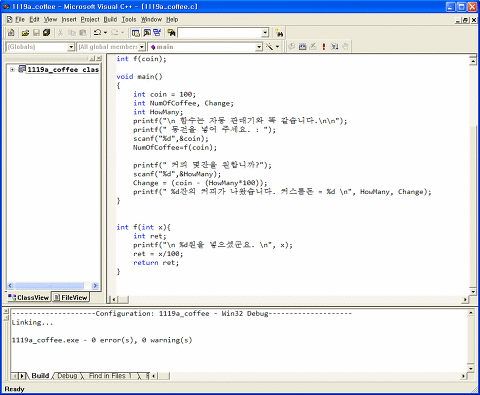Close the output pane with its small X
Screen dimensions: 480x395
(6, 311)
